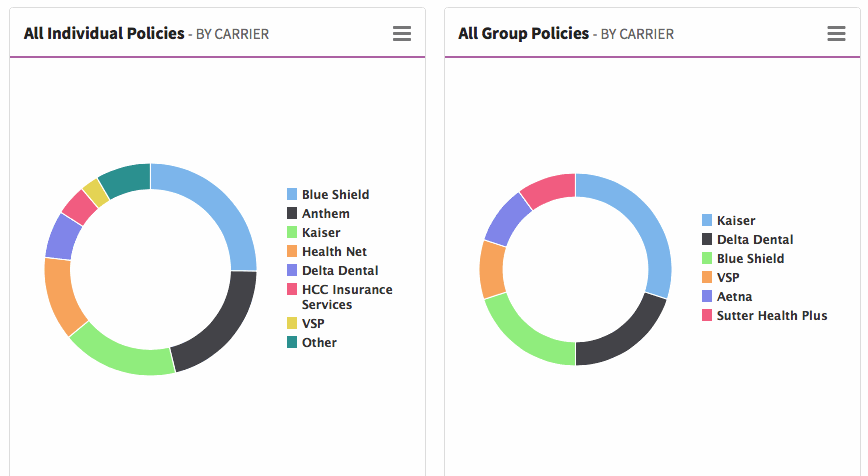Toggle the Aetna legend entry
The height and width of the screenshot is (476, 868).
(734, 297)
